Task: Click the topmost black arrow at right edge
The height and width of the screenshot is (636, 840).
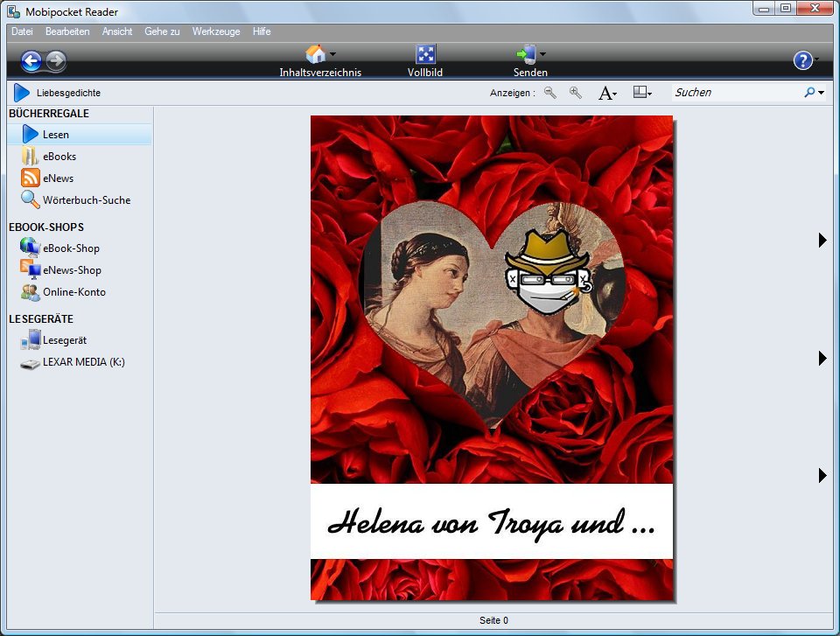Action: pos(822,240)
